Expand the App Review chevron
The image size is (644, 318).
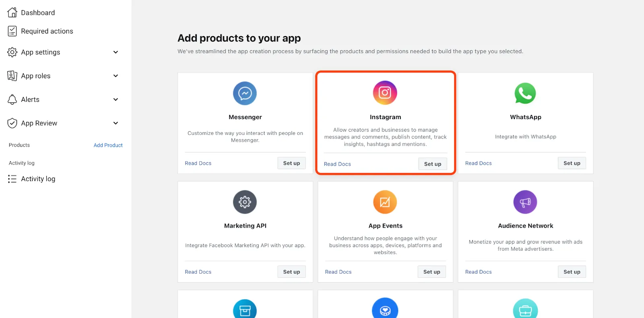pyautogui.click(x=116, y=123)
